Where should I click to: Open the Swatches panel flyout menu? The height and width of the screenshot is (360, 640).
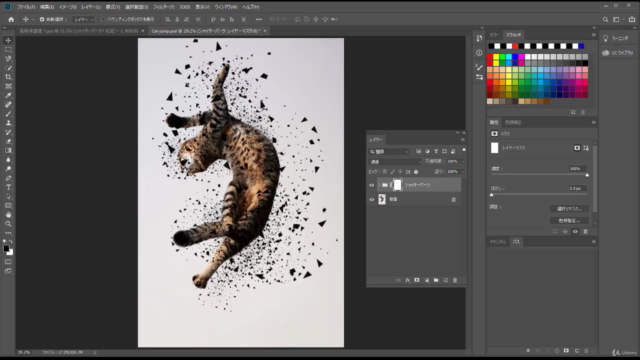click(x=593, y=35)
